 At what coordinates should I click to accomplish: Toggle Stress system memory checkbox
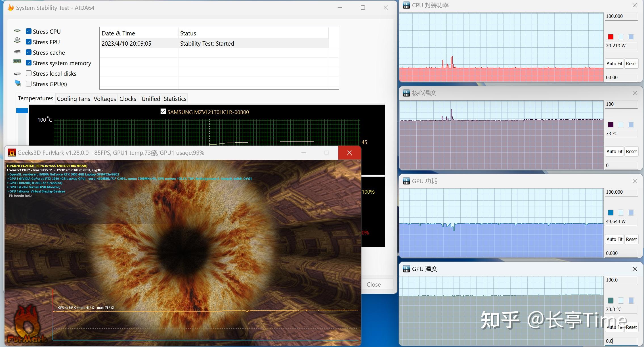click(x=29, y=63)
